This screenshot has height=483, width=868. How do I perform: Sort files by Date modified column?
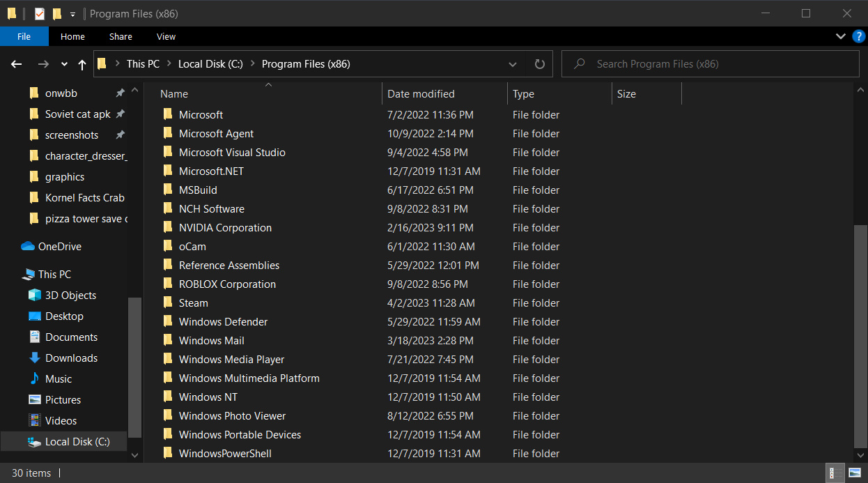(421, 94)
